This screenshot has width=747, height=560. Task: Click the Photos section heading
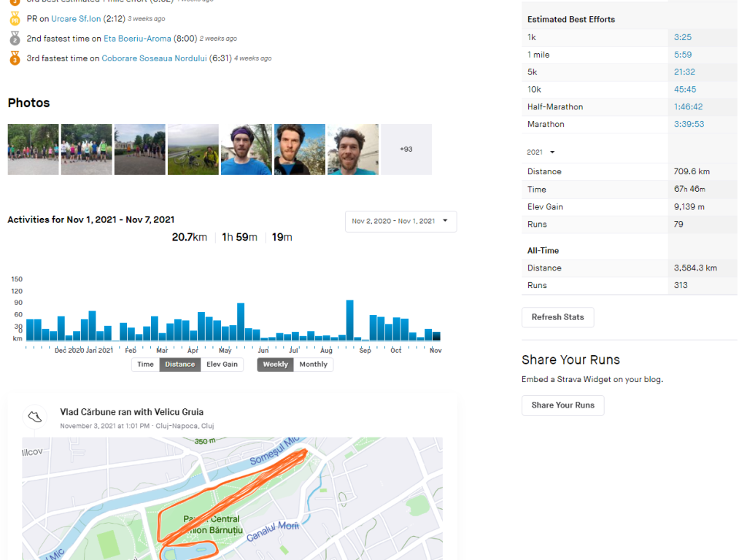coord(29,103)
